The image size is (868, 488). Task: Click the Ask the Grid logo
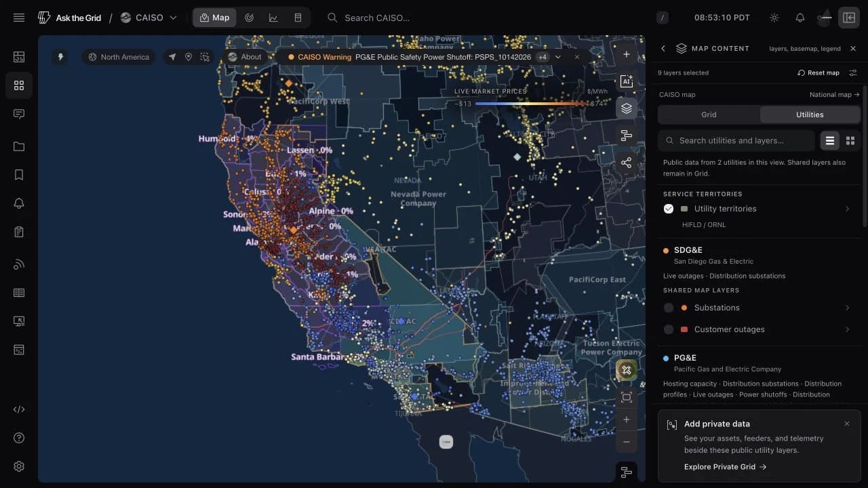pos(69,18)
